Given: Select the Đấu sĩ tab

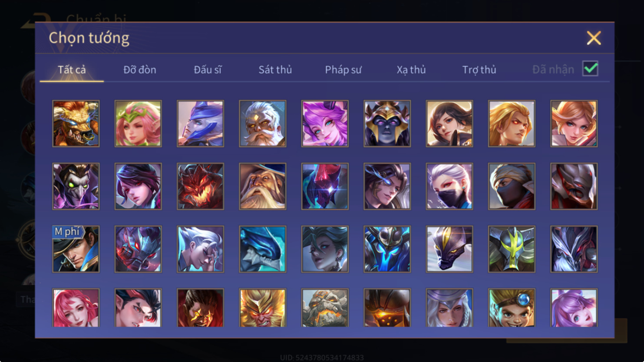Looking at the screenshot, I should click(208, 69).
